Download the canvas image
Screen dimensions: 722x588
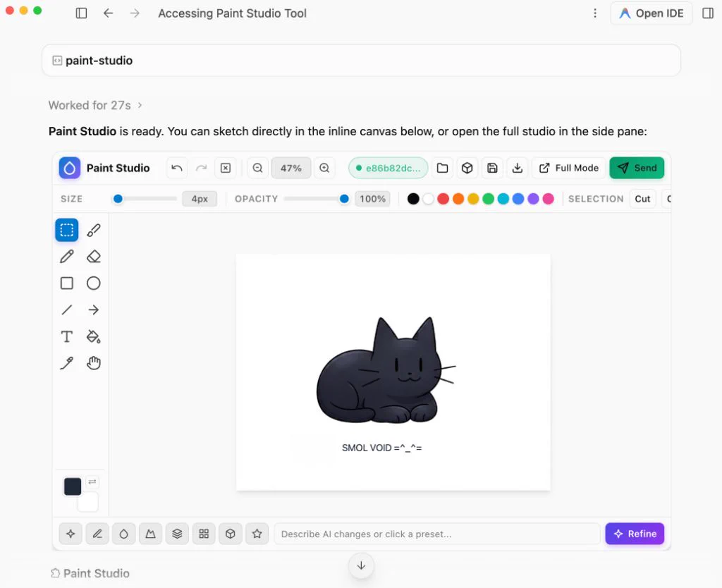[x=518, y=168]
